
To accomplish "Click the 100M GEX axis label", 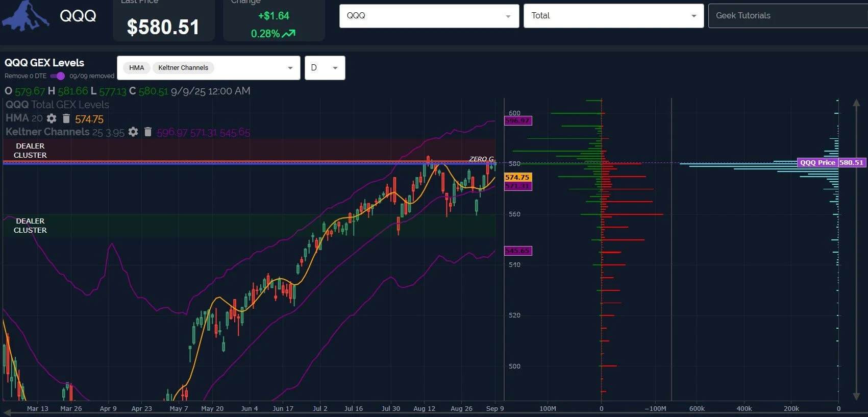I will coord(548,408).
